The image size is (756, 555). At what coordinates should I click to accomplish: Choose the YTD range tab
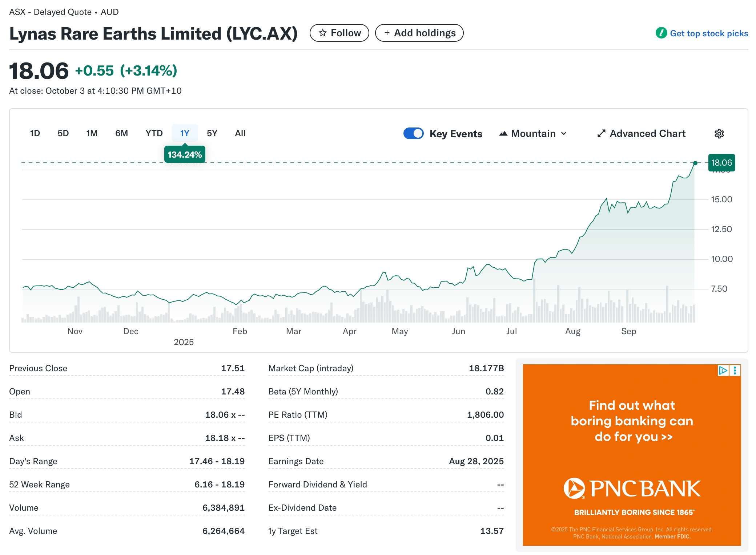(154, 133)
